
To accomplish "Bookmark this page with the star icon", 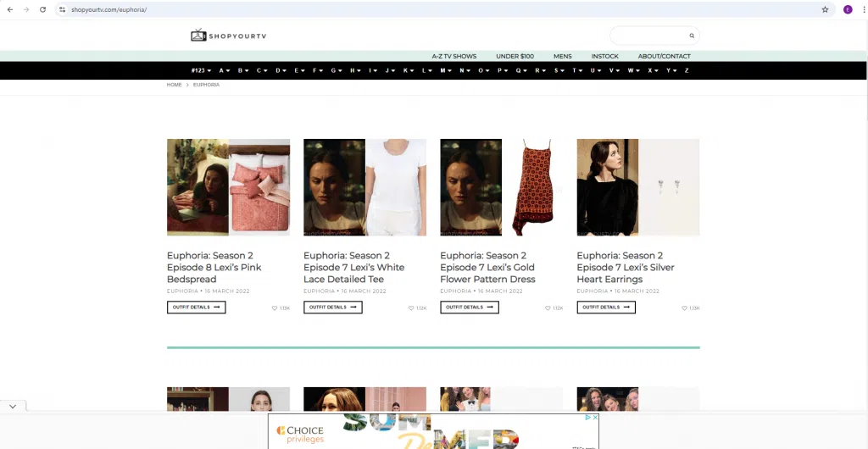I will click(x=825, y=9).
